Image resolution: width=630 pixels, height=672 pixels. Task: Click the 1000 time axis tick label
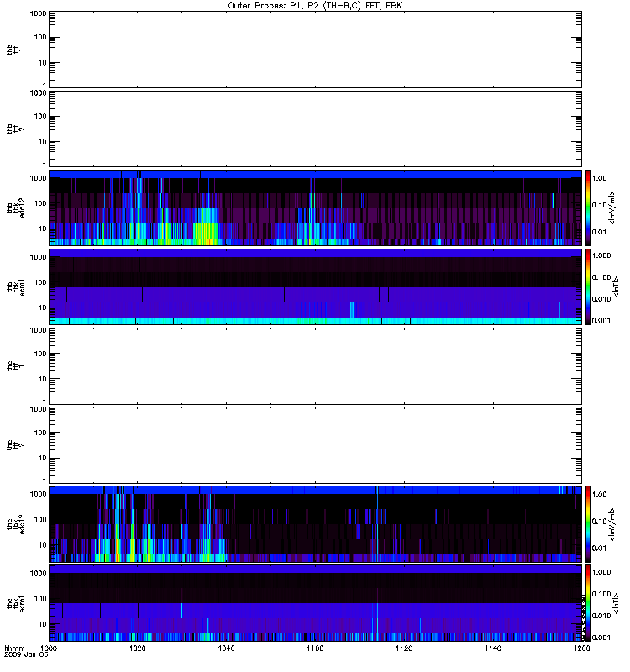[50, 649]
